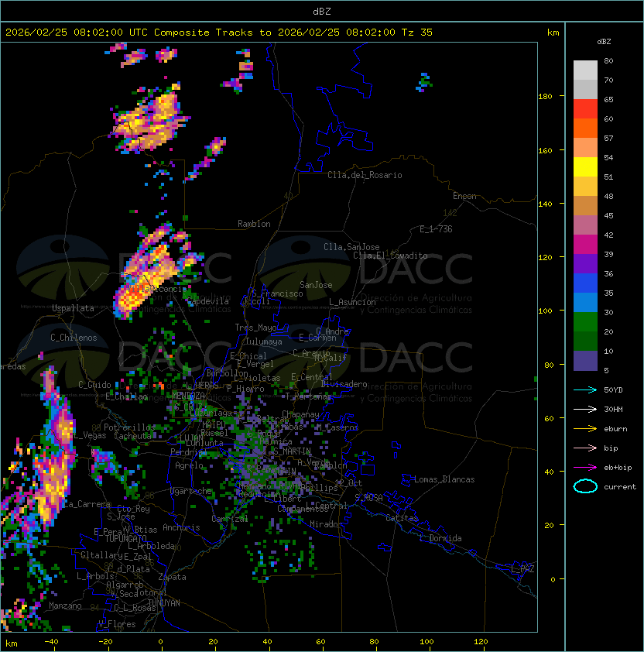Click the 'S_Francisco' map label
The width and height of the screenshot is (644, 652).
click(x=277, y=293)
